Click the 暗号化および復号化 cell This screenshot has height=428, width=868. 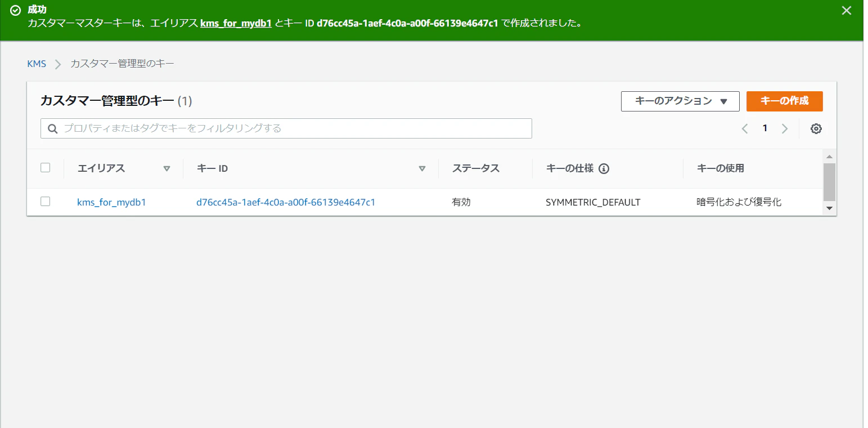tap(739, 202)
